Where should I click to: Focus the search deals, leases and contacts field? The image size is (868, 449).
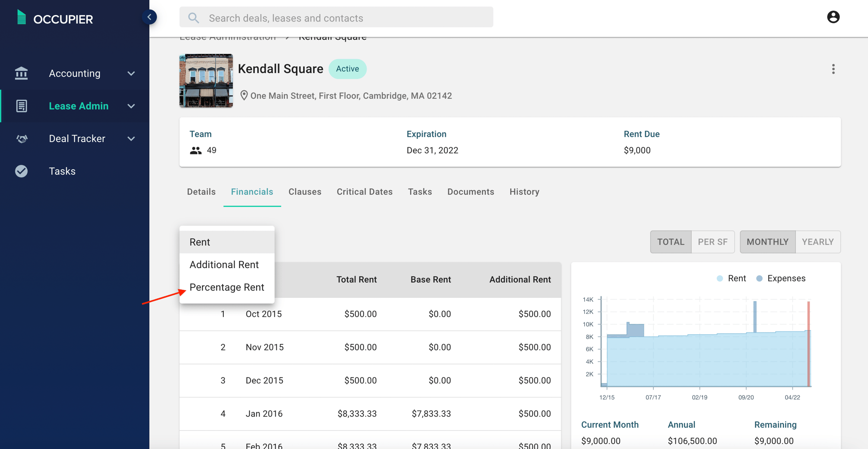(x=336, y=18)
